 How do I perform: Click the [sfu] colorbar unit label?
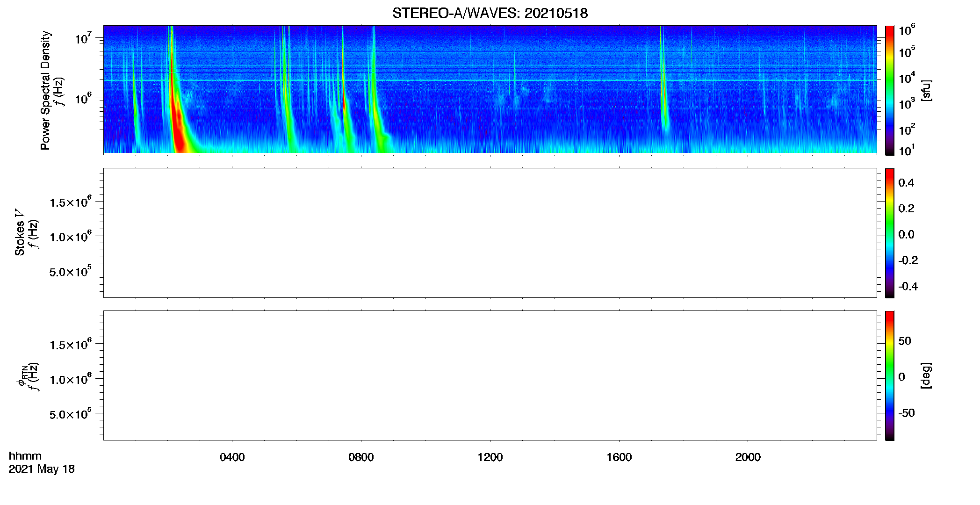pos(926,90)
